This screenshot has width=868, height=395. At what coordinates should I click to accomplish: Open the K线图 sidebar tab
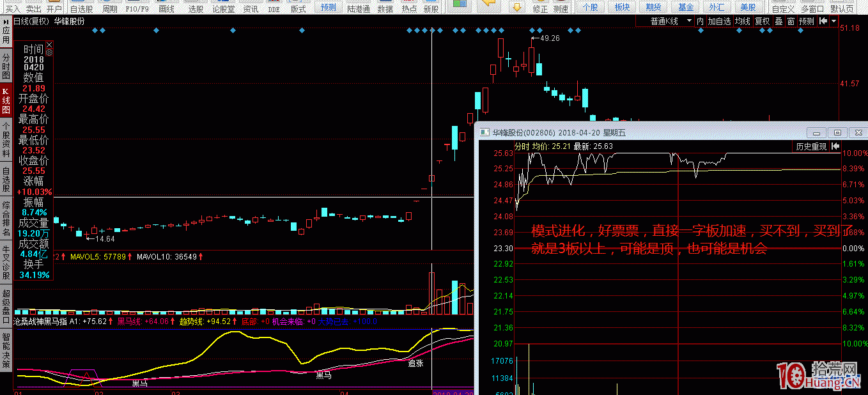6,100
